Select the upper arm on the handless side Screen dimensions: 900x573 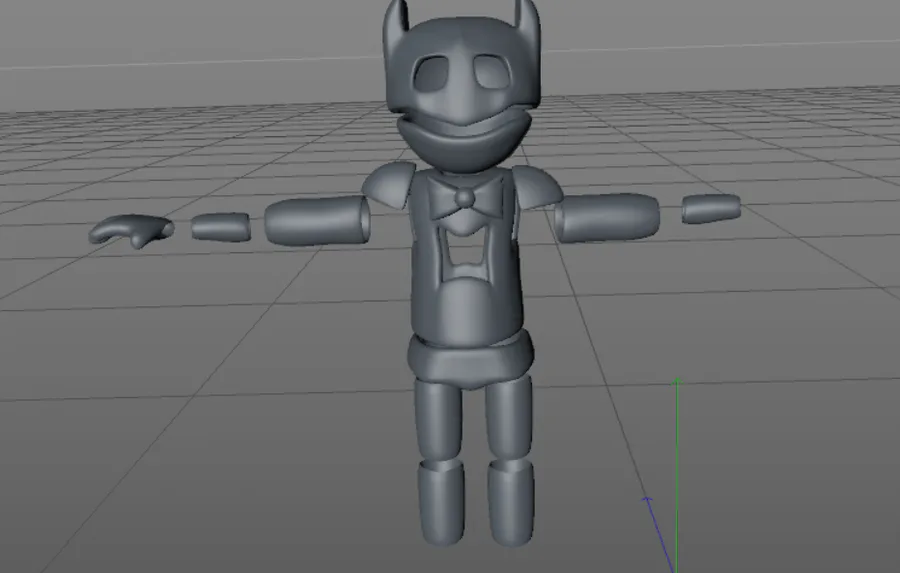(x=607, y=216)
